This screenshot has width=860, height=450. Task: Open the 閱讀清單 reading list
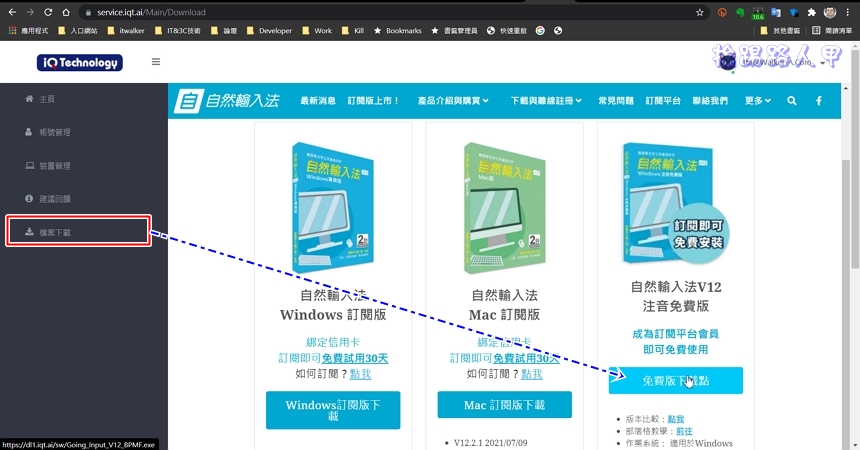(832, 31)
